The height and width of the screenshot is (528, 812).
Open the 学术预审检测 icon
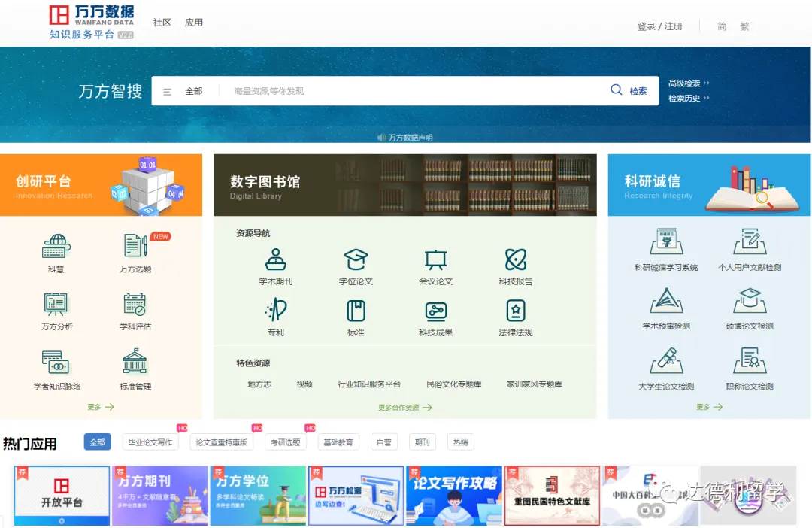(666, 301)
